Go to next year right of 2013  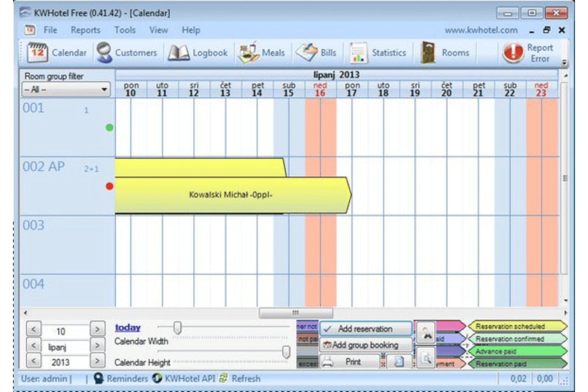(97, 361)
